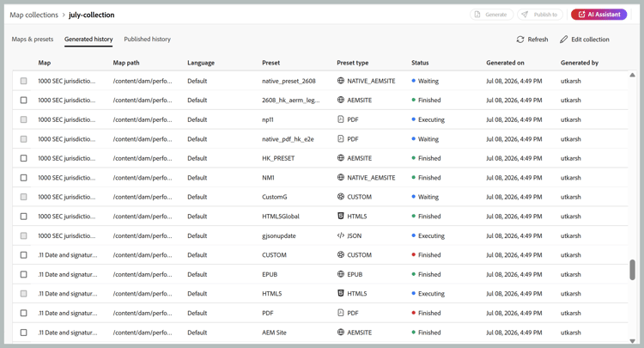The width and height of the screenshot is (644, 348).
Task: Check the box for .11 Date PDF row
Action: pyautogui.click(x=24, y=313)
